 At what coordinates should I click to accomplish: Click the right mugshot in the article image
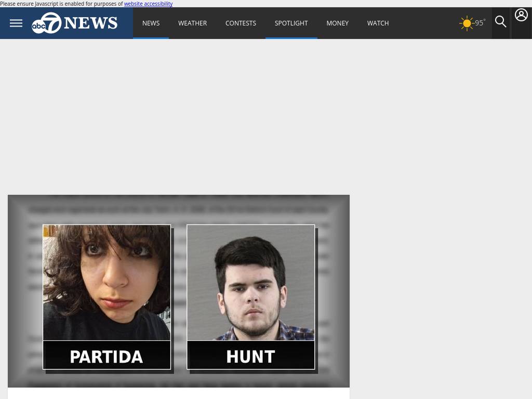(251, 283)
